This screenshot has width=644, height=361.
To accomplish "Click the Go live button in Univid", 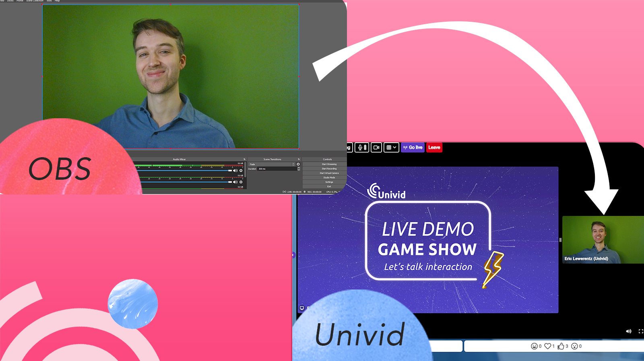I will [413, 148].
